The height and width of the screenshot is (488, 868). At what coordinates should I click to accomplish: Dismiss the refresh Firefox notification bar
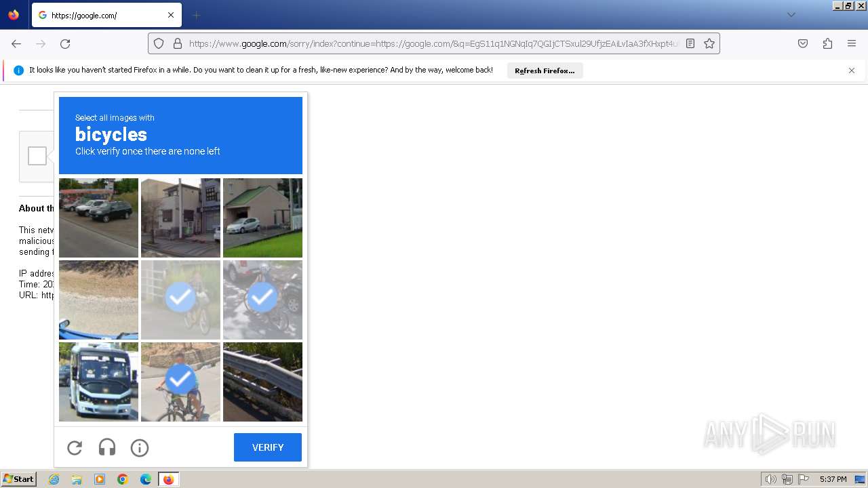852,70
